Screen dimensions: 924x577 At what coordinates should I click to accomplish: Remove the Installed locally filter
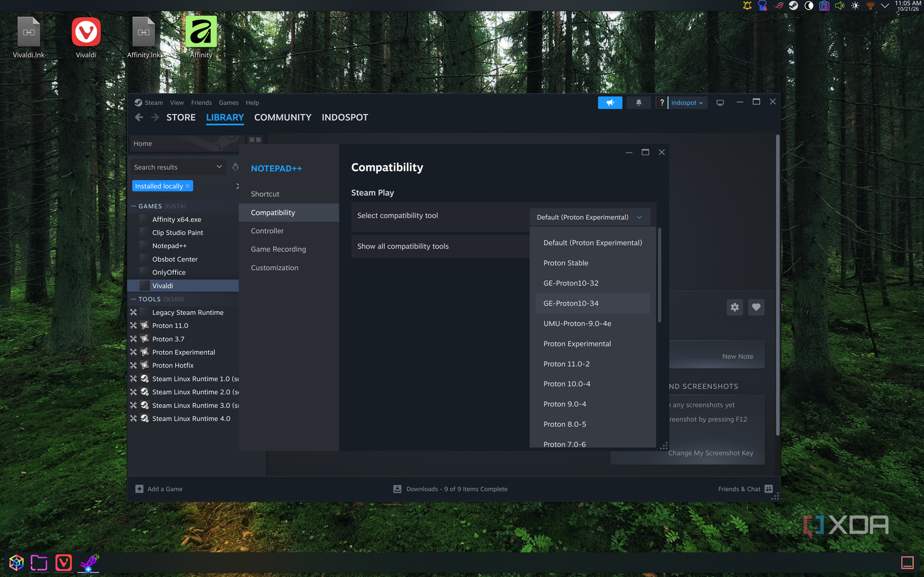(x=188, y=186)
